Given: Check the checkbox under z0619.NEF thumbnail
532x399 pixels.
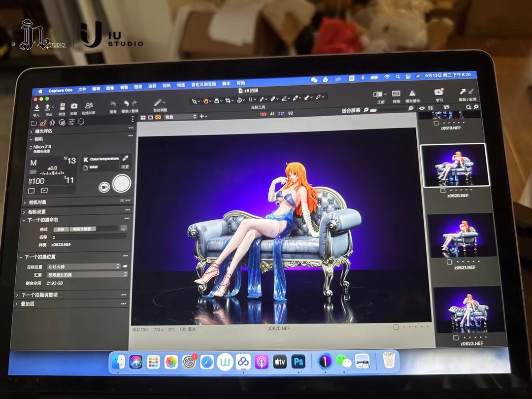Looking at the screenshot, I should (x=436, y=123).
